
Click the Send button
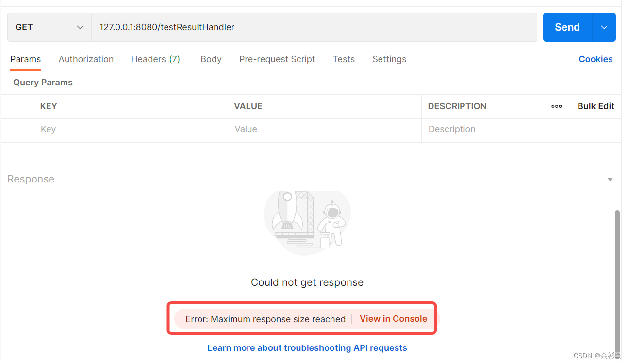click(567, 27)
